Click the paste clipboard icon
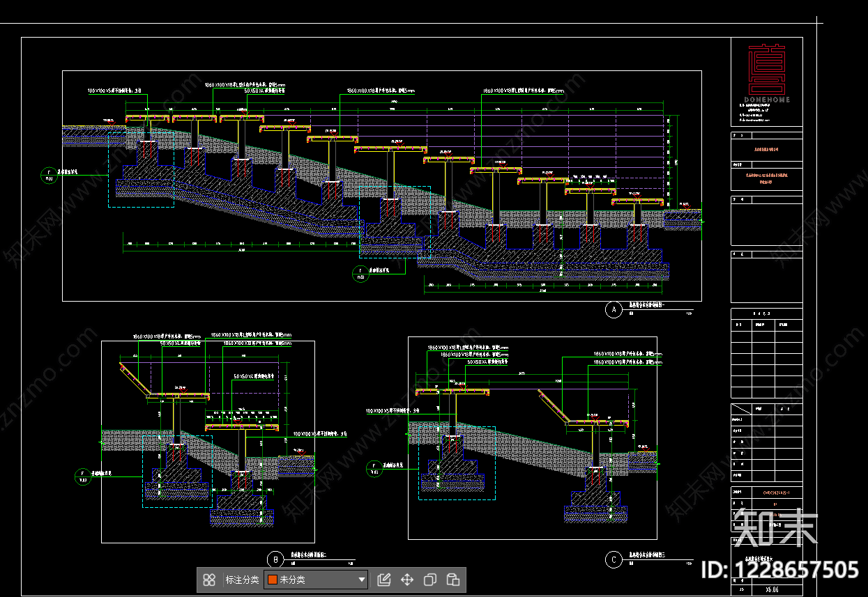The width and height of the screenshot is (868, 597). pos(453,580)
